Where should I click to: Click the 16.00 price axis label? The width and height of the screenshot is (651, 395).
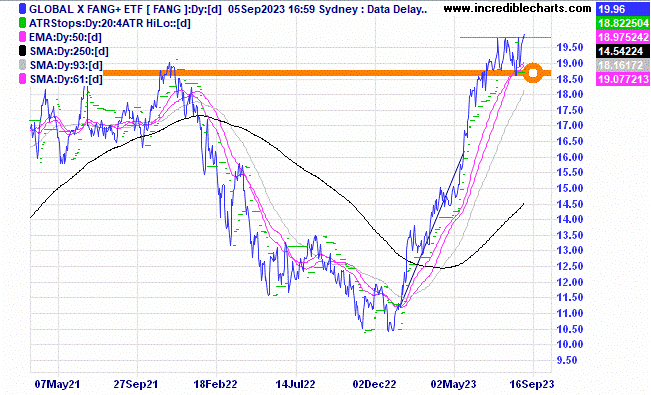[x=570, y=157]
